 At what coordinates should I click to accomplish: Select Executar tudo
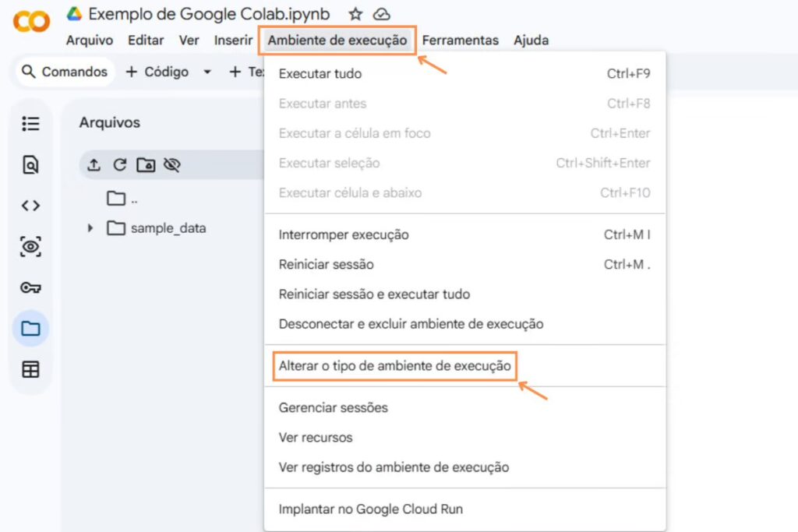tap(320, 73)
